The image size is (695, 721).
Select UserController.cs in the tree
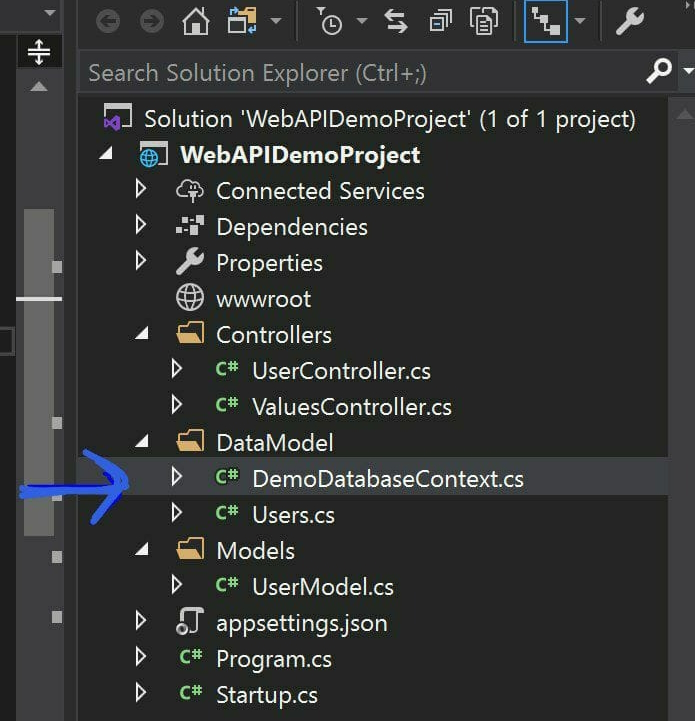point(341,371)
